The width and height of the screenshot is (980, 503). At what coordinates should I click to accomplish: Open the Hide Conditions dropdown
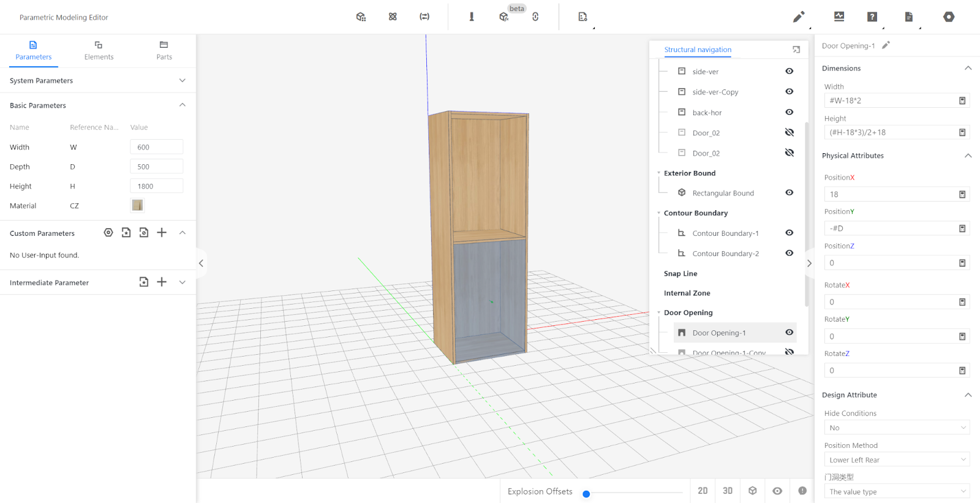[x=897, y=428]
